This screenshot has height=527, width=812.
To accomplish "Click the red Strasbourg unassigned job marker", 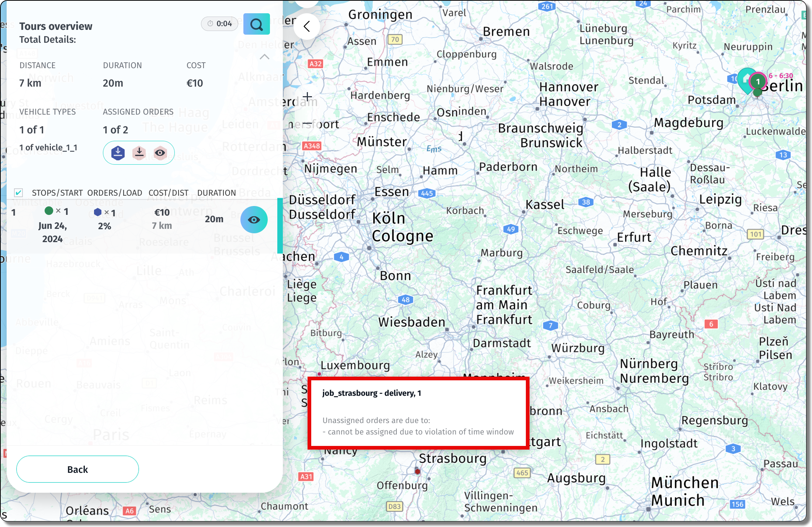I will point(417,471).
